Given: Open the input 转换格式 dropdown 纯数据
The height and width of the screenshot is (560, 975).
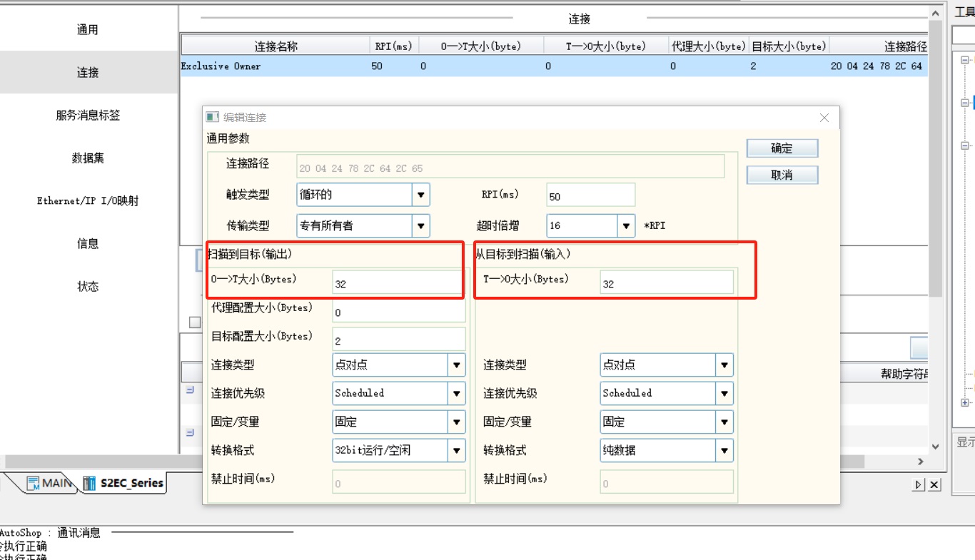Looking at the screenshot, I should [724, 450].
